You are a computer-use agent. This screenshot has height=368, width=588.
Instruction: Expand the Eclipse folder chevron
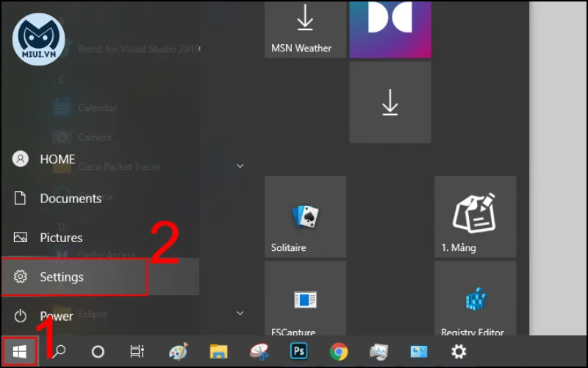pos(240,313)
